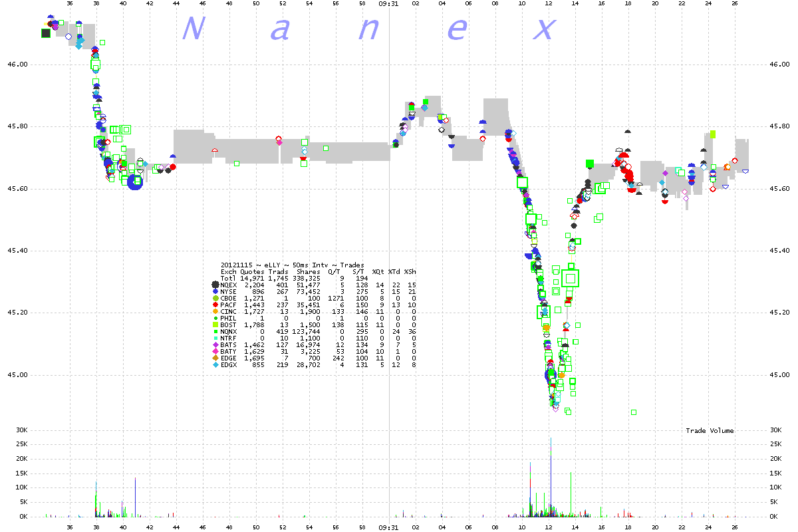
Task: Click the 'Quotes' column header
Action: click(252, 271)
